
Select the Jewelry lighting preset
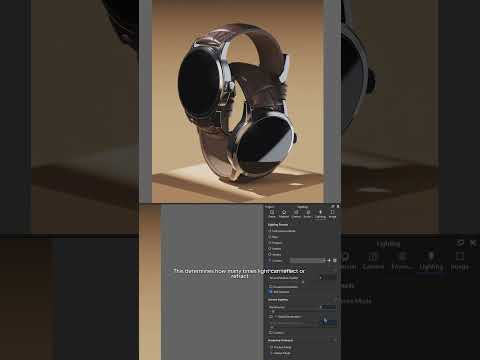tap(270, 254)
